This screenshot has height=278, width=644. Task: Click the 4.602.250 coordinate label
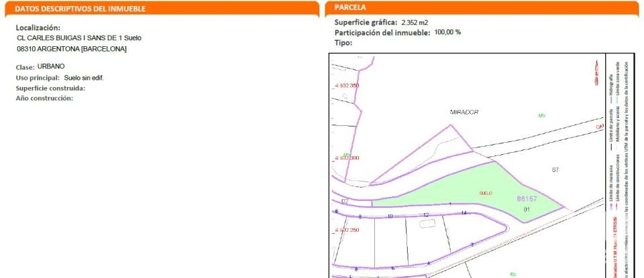(x=346, y=230)
